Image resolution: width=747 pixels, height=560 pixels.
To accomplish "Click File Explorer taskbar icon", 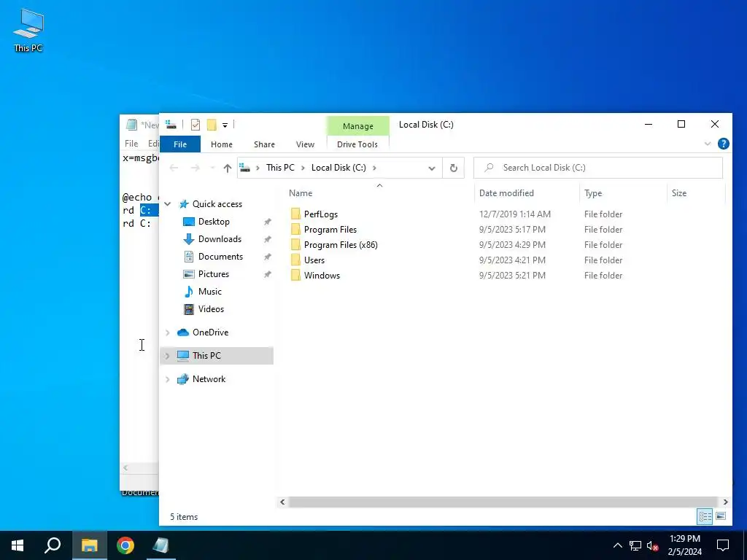I will (x=90, y=545).
